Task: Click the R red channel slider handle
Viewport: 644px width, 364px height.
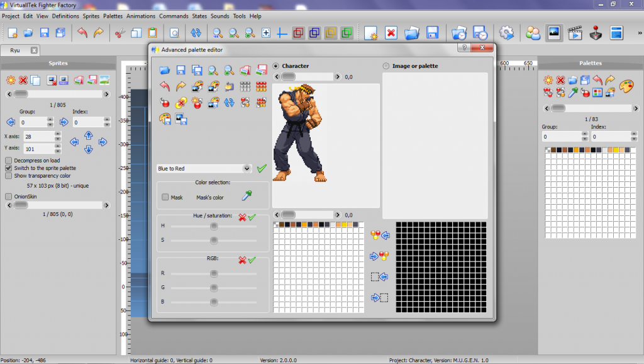Action: coord(214,273)
